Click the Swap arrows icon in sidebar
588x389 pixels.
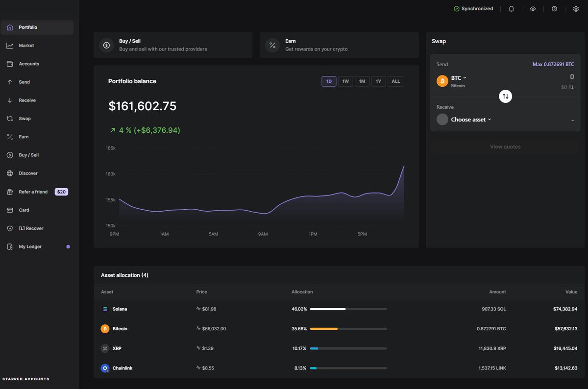coord(10,119)
